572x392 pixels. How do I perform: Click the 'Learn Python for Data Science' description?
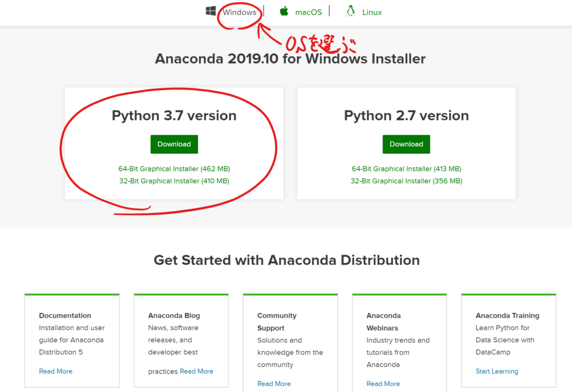point(505,340)
